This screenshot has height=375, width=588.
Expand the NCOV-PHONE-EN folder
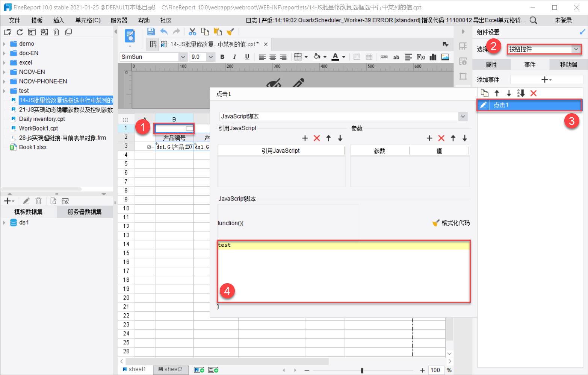pyautogui.click(x=4, y=81)
